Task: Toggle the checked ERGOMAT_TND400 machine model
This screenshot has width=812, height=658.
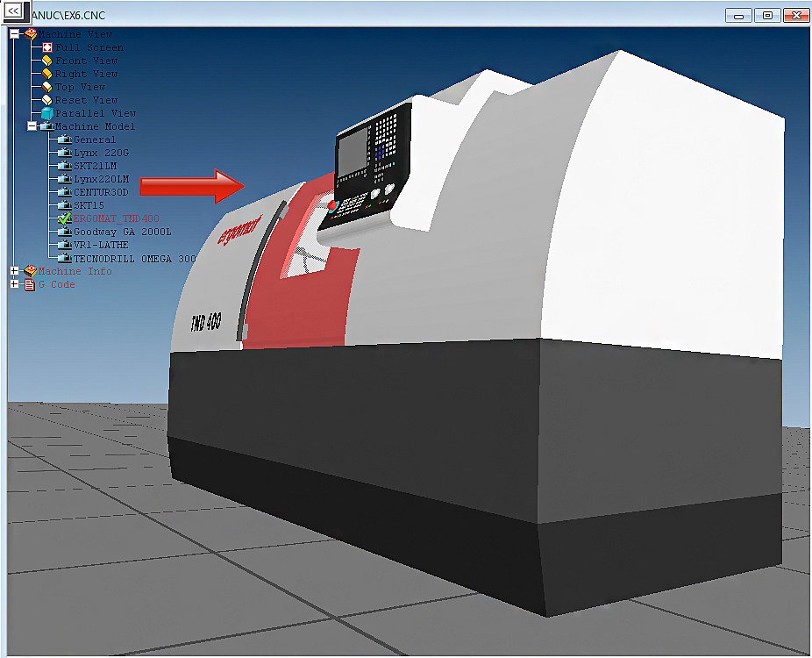Action: click(x=64, y=218)
